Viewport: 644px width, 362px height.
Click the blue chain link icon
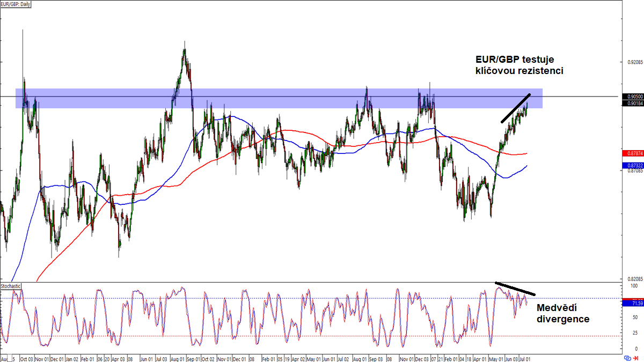pos(627,358)
